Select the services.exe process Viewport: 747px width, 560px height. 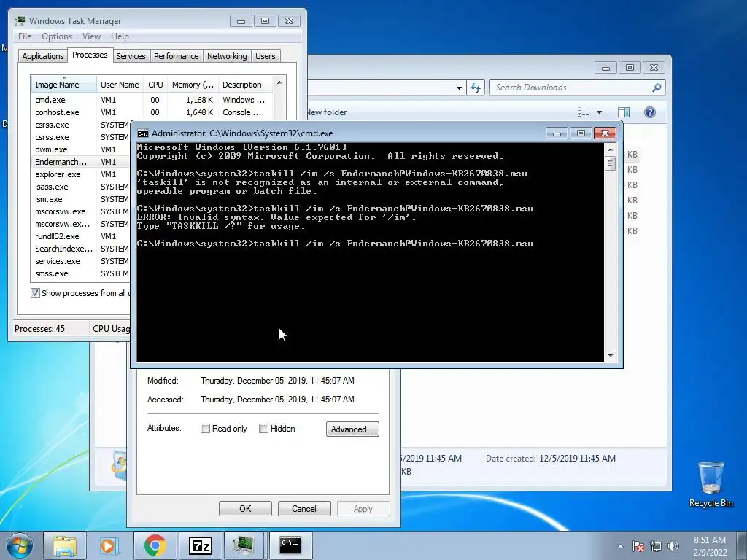point(81,261)
